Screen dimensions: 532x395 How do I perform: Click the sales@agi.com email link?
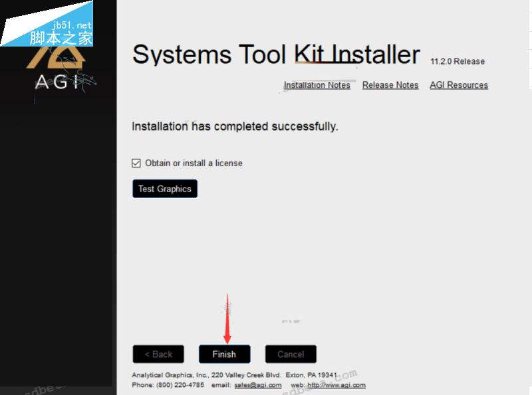coord(258,385)
